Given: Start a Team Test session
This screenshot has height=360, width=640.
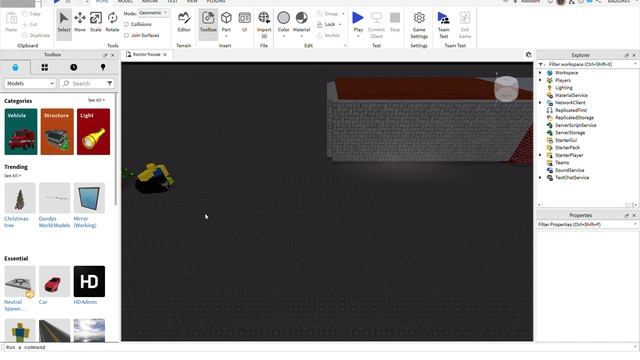Looking at the screenshot, I should click(444, 24).
